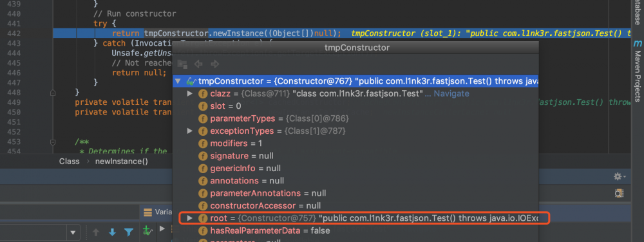This screenshot has width=644, height=242.
Task: Click the field icon beside clazz
Action: pyautogui.click(x=203, y=93)
